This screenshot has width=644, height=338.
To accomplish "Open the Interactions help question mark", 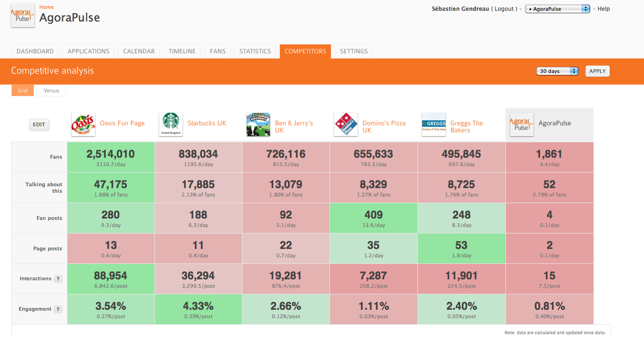I will tap(58, 279).
